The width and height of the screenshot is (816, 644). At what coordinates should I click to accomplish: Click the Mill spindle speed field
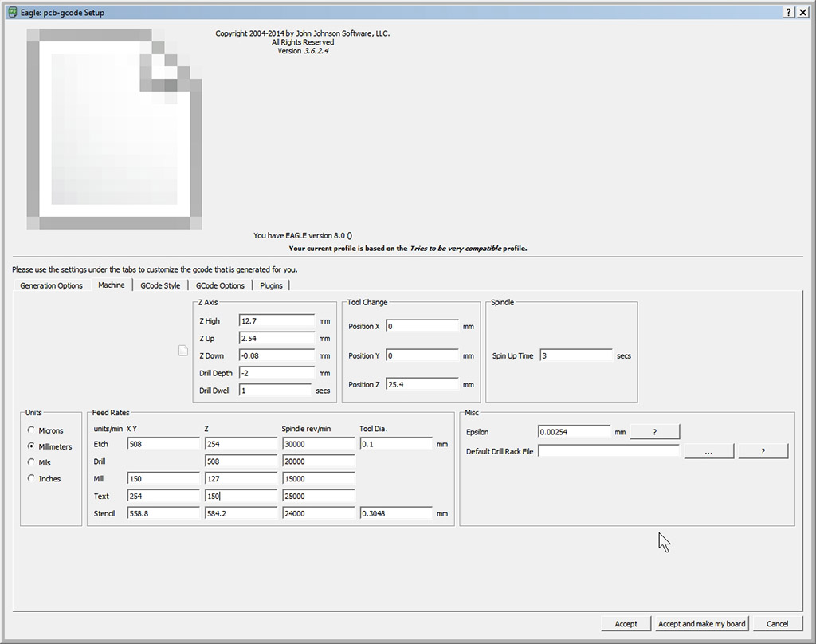click(319, 478)
